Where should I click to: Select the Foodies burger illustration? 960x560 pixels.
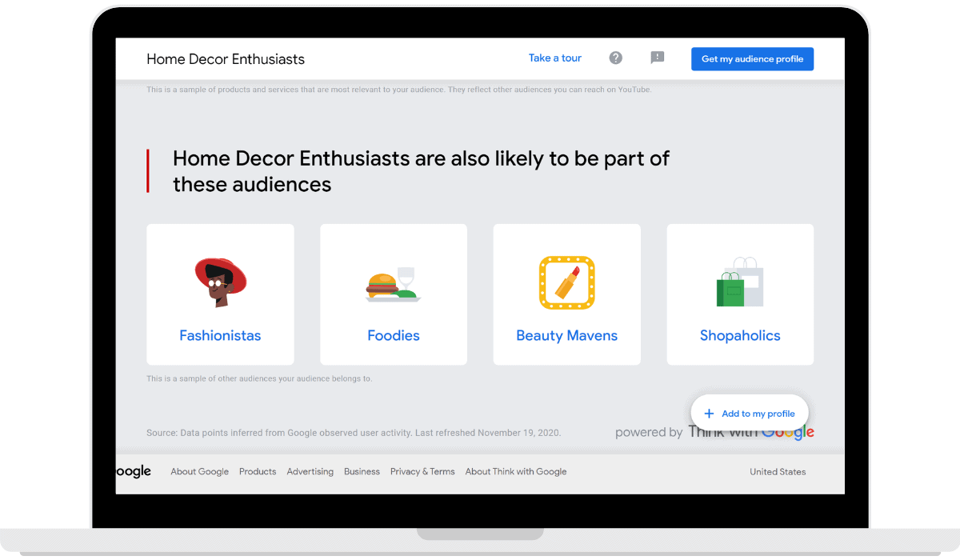pyautogui.click(x=394, y=284)
